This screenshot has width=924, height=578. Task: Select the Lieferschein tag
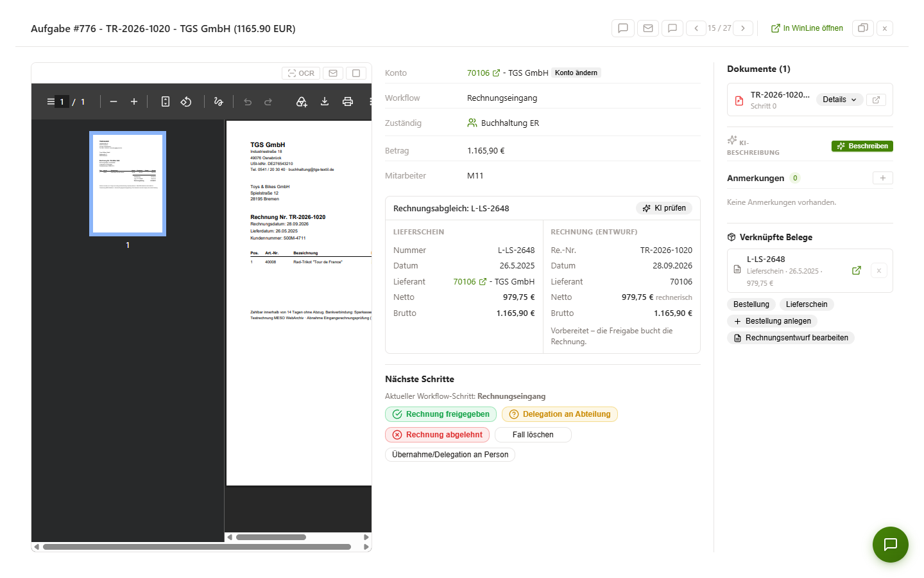[x=807, y=304]
